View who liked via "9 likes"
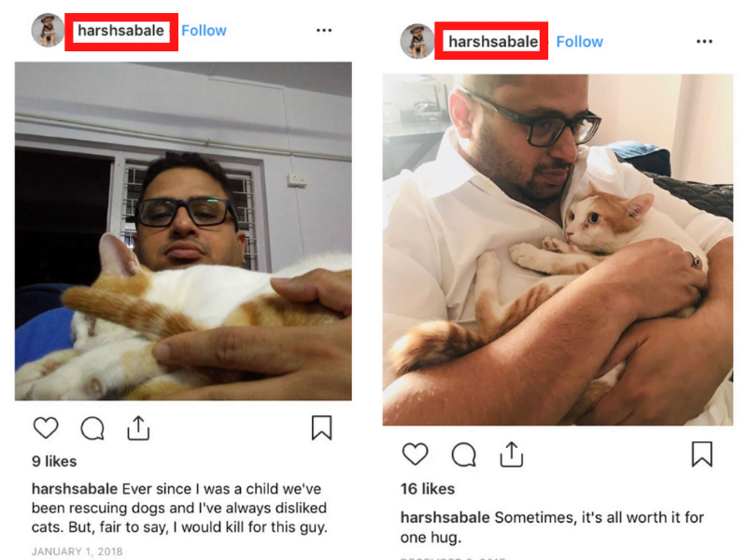The image size is (747, 560). pos(54,461)
